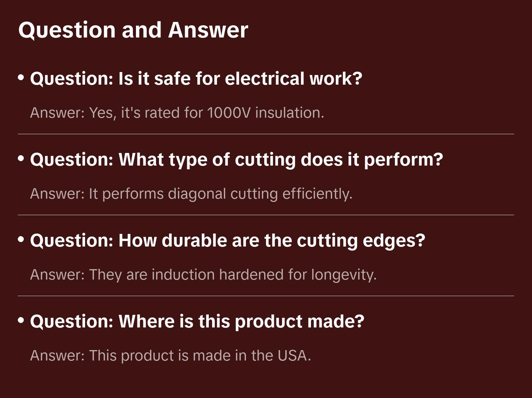
Task: Select the question about electrical work safety
Action: [x=196, y=79]
